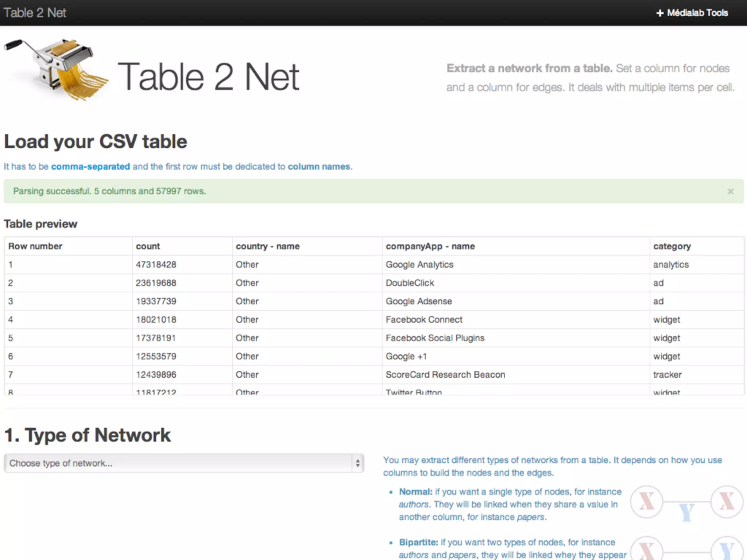The width and height of the screenshot is (747, 560).
Task: Click the Facebook Connect cell
Action: point(424,320)
